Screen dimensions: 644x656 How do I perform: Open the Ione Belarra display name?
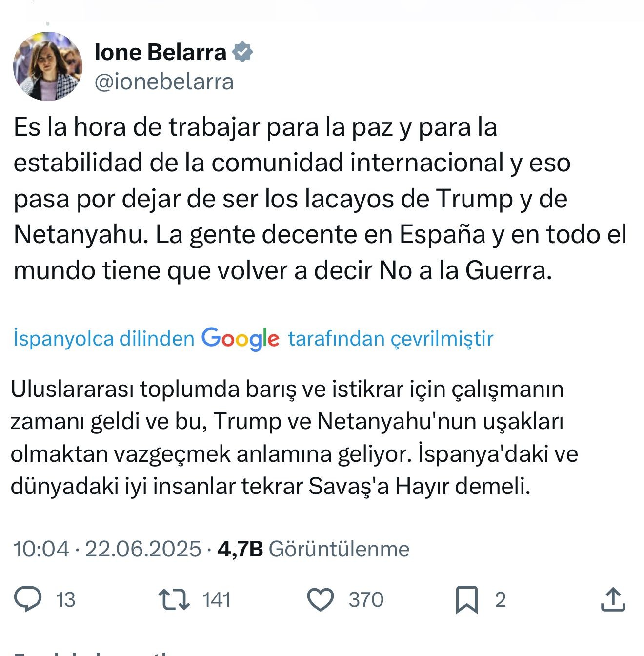tap(160, 52)
